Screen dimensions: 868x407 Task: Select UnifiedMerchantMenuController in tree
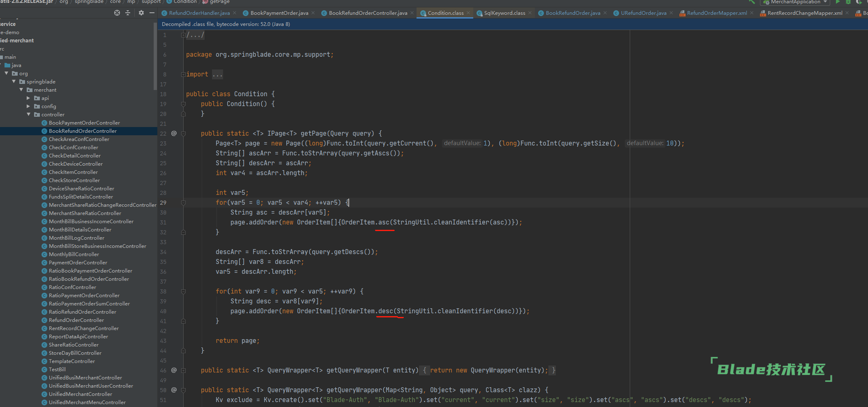pyautogui.click(x=87, y=402)
